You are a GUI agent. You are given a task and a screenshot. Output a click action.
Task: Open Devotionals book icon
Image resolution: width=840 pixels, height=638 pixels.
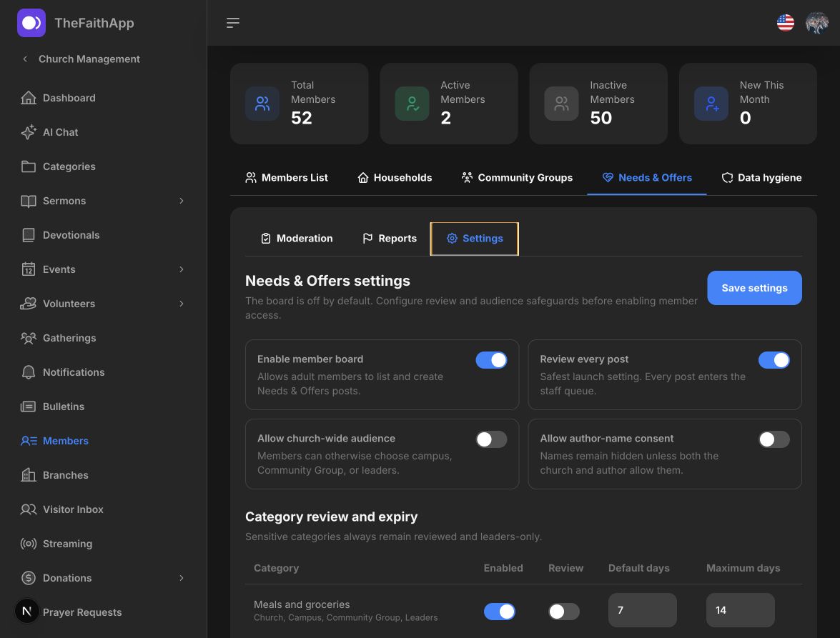pyautogui.click(x=29, y=235)
